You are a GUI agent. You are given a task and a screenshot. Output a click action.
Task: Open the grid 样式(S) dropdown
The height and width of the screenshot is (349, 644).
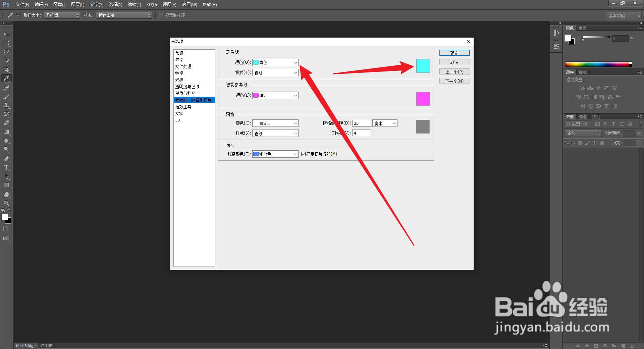[275, 133]
